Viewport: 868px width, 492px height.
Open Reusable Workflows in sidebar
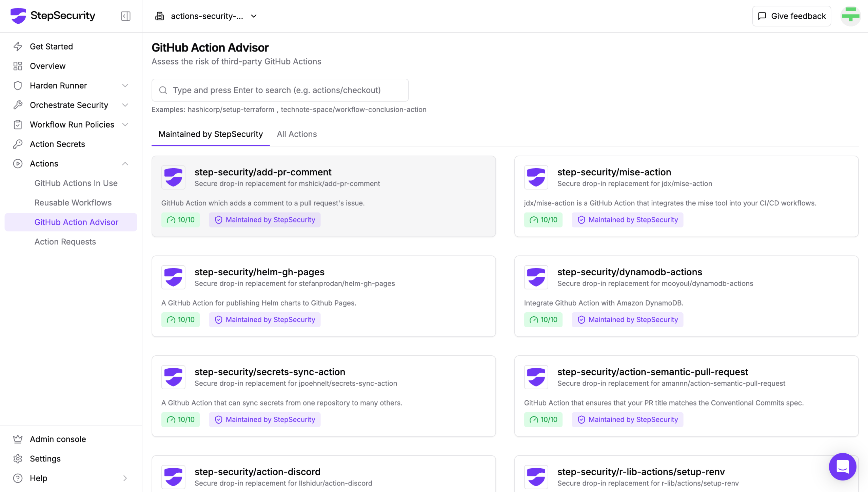(x=73, y=203)
